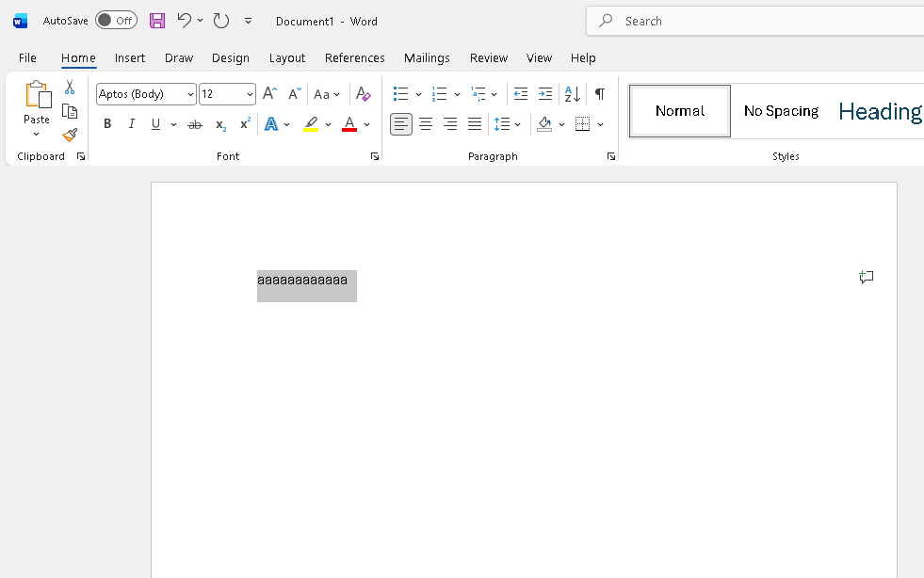Open font color options arrow
Image resolution: width=924 pixels, height=578 pixels.
[366, 124]
